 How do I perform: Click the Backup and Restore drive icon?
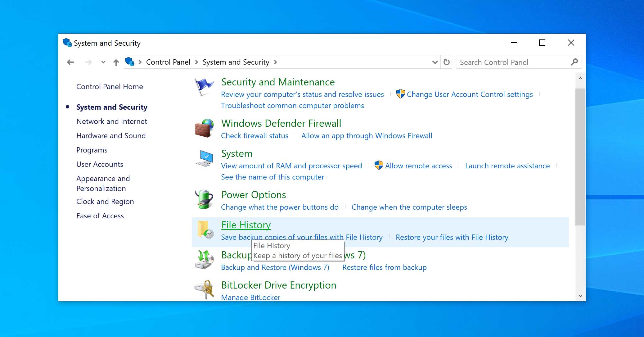(x=204, y=260)
